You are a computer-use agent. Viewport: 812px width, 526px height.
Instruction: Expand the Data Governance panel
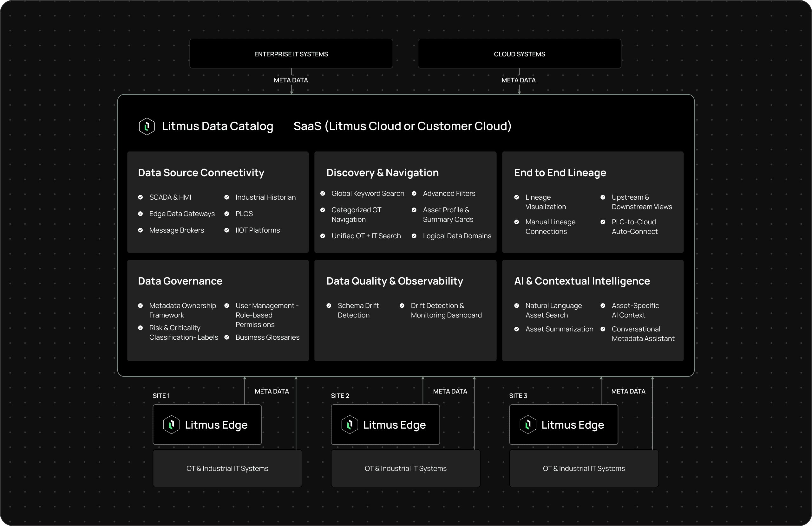180,281
